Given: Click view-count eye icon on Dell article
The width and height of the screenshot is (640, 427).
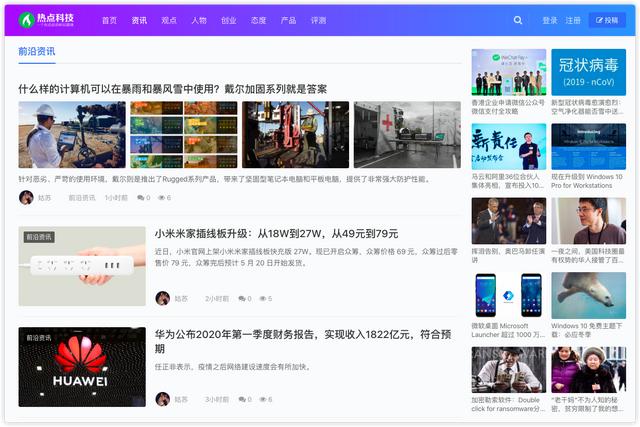Looking at the screenshot, I should [162, 198].
